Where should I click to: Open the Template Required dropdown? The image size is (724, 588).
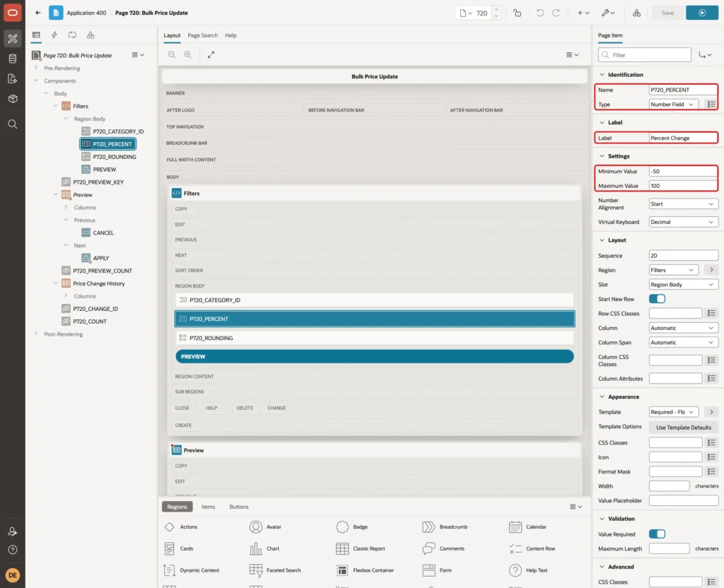[673, 412]
